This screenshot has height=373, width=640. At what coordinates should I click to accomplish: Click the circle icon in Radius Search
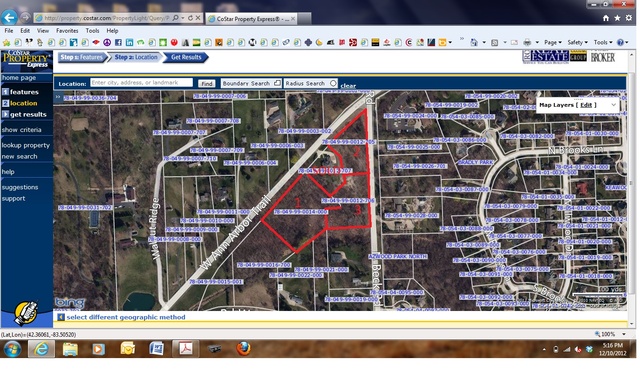tap(333, 83)
